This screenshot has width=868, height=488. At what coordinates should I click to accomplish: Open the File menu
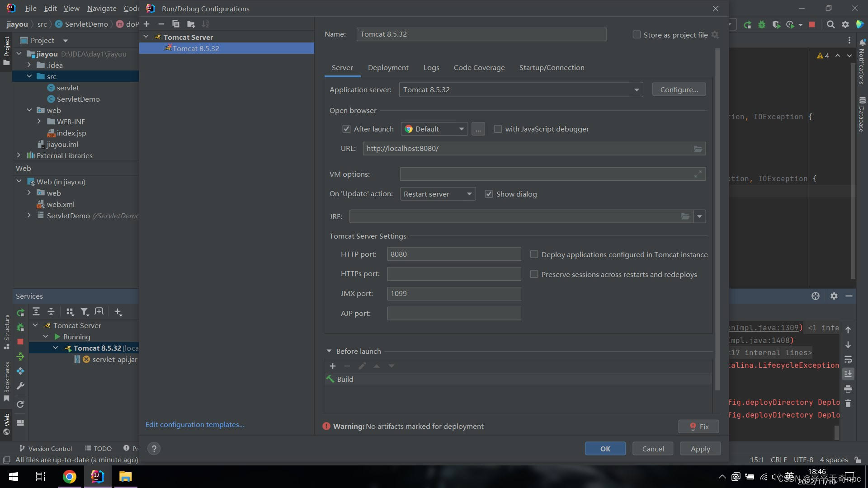pos(31,9)
